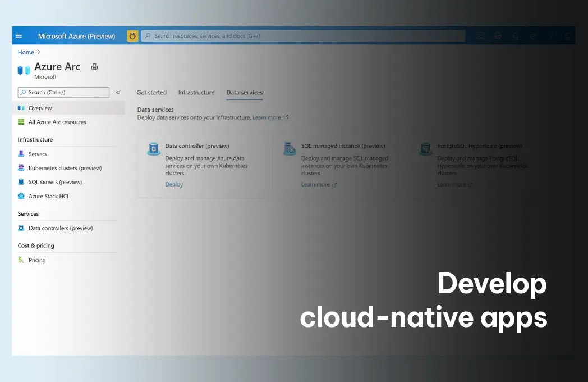Send feedback using the smiley icon
The width and height of the screenshot is (588, 382).
coord(568,35)
